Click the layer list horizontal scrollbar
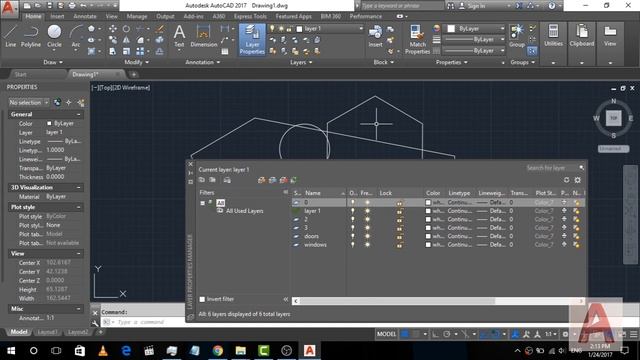This screenshot has width=640, height=360. pyautogui.click(x=397, y=301)
